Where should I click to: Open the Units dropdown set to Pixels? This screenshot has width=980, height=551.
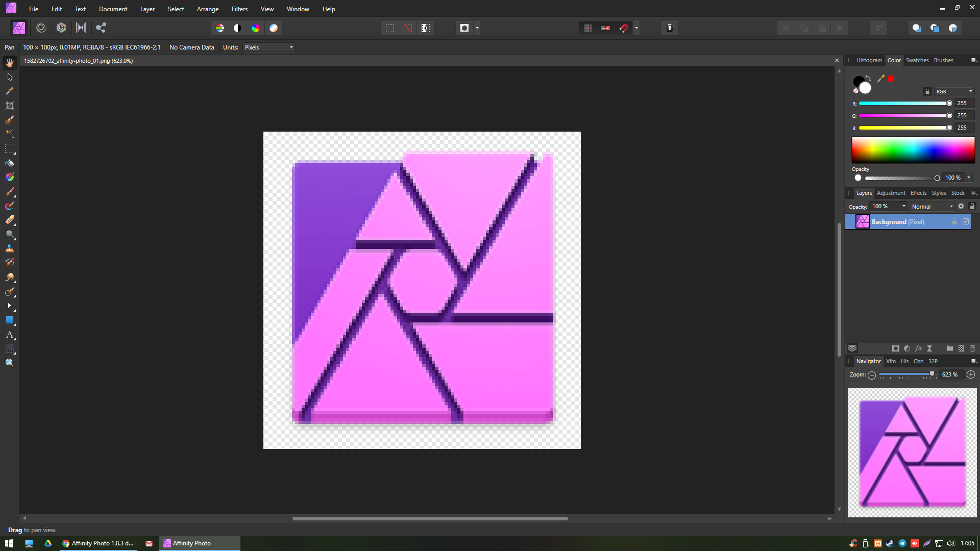[x=269, y=47]
